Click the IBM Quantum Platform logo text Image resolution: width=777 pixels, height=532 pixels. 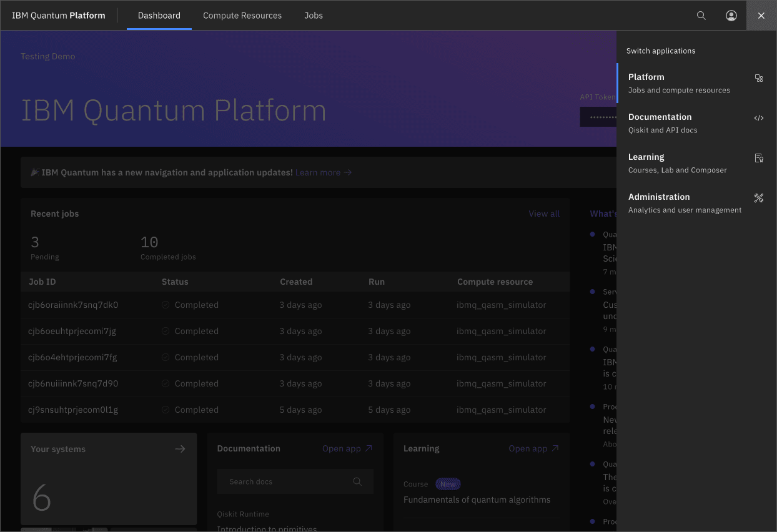(59, 16)
